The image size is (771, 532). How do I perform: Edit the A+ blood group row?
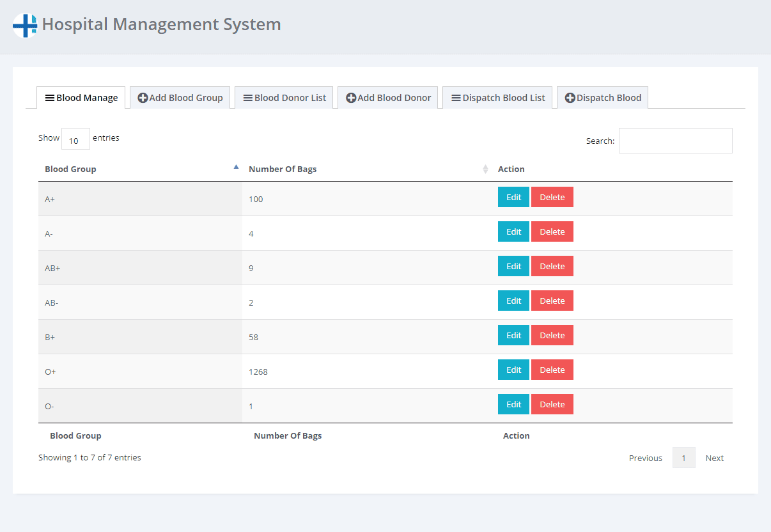coord(513,197)
